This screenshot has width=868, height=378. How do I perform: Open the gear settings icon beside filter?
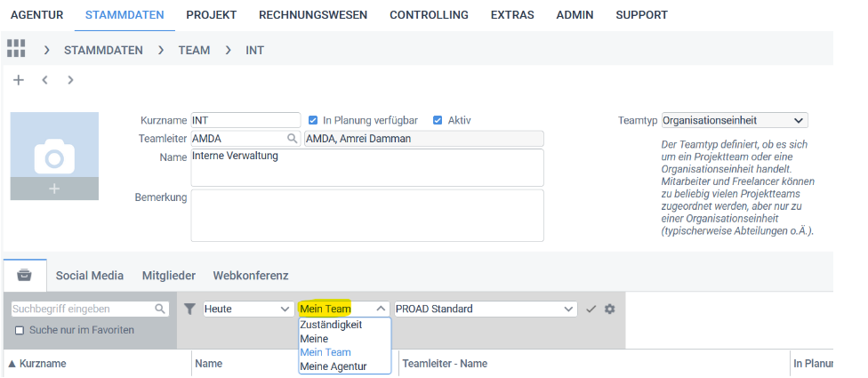tap(609, 309)
